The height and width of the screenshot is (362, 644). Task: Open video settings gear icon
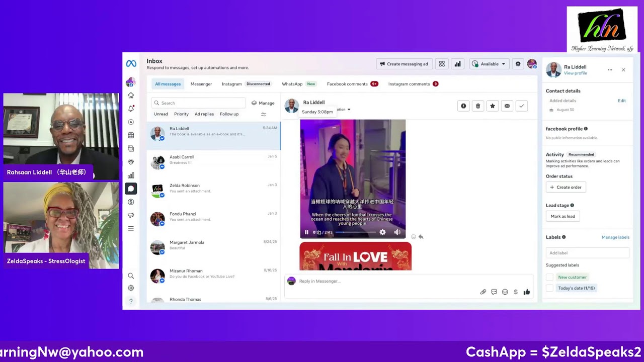(382, 232)
